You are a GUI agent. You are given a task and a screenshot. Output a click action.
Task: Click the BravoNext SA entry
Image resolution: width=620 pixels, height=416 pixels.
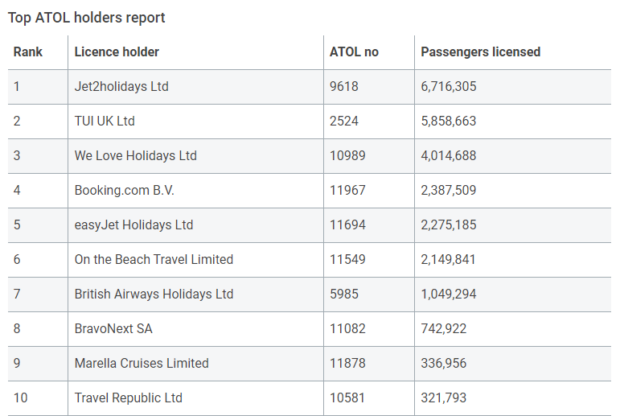coord(115,328)
